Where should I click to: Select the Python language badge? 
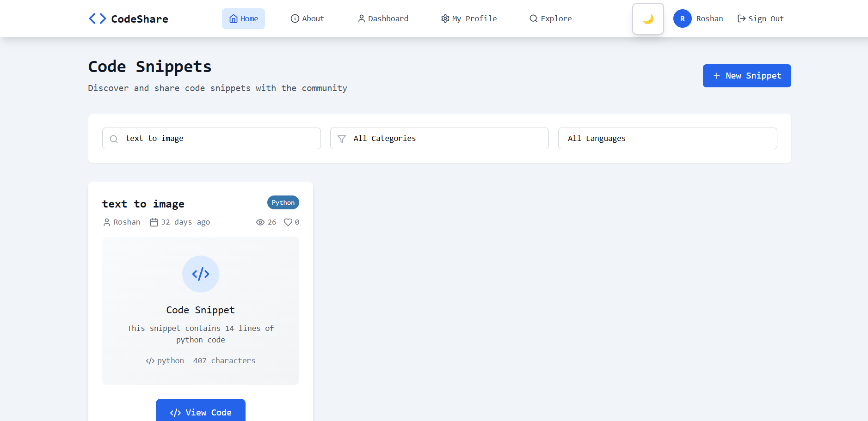pyautogui.click(x=283, y=202)
